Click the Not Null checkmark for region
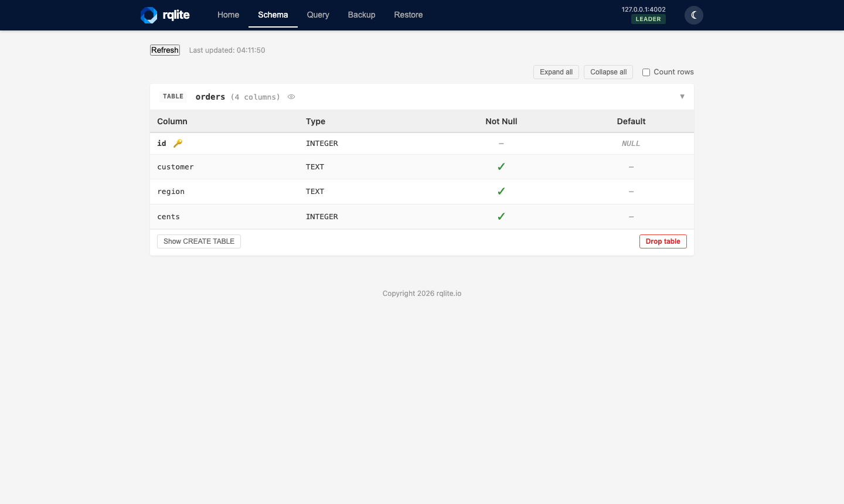This screenshot has height=504, width=844. click(501, 192)
